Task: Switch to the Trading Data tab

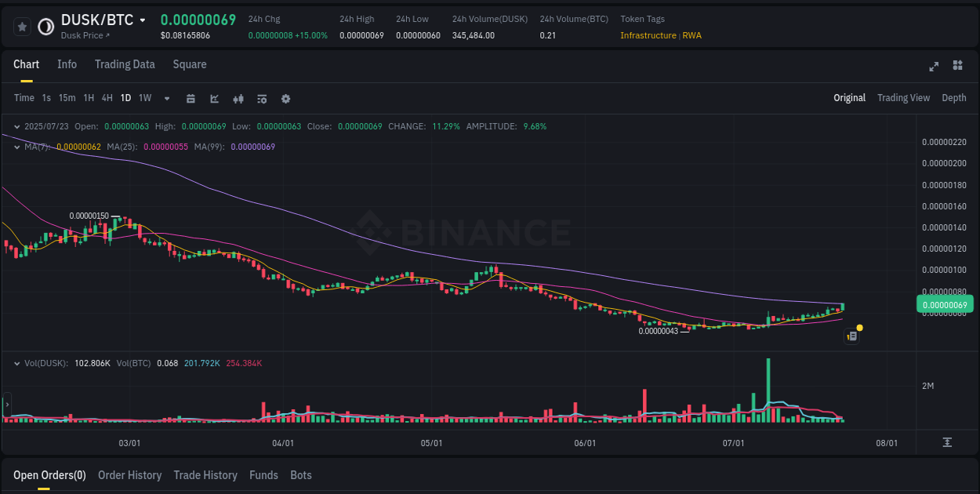Action: click(x=125, y=64)
